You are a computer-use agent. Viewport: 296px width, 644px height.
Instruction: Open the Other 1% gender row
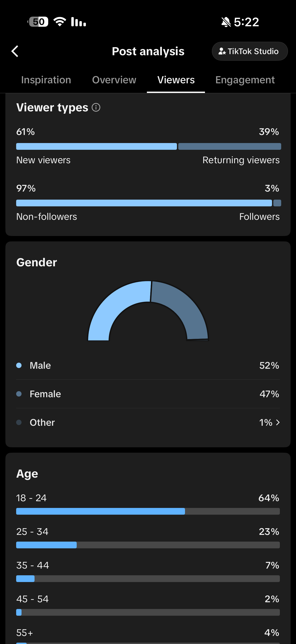148,423
